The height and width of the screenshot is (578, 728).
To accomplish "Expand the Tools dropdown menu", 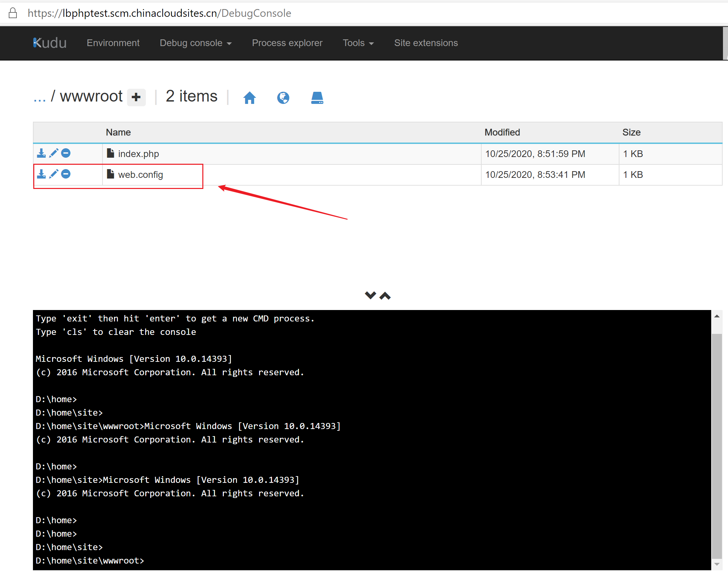I will [358, 43].
